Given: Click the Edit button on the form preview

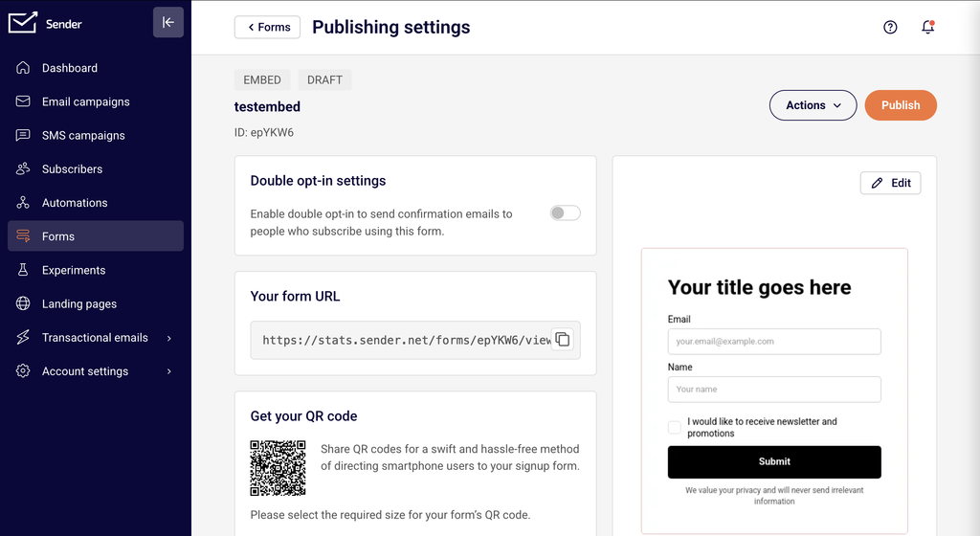Looking at the screenshot, I should [x=891, y=183].
